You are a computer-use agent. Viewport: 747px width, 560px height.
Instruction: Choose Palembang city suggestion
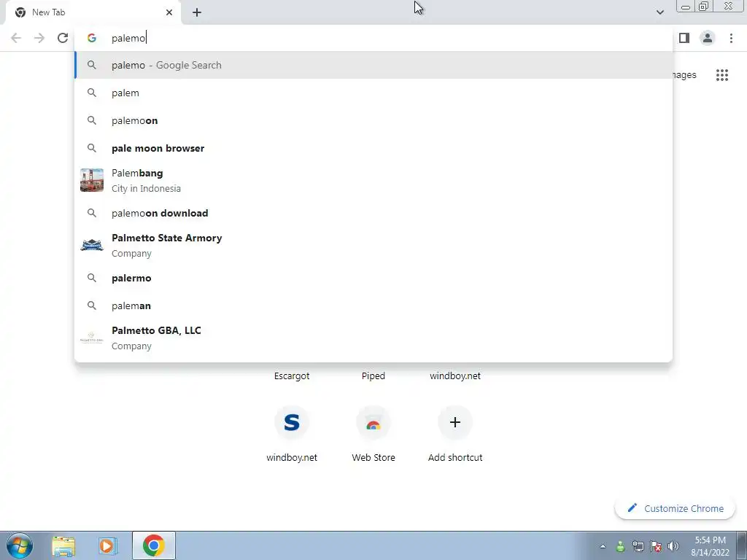pyautogui.click(x=373, y=181)
